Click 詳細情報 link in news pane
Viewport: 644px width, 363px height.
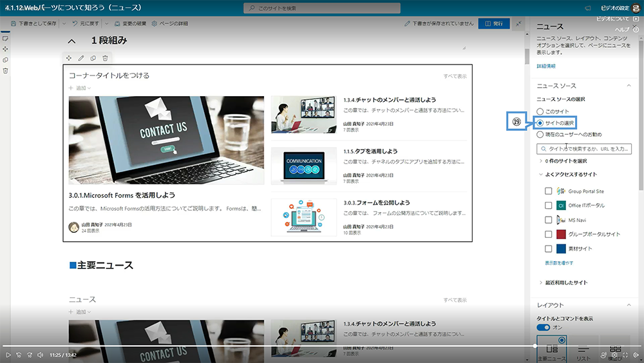click(x=546, y=66)
